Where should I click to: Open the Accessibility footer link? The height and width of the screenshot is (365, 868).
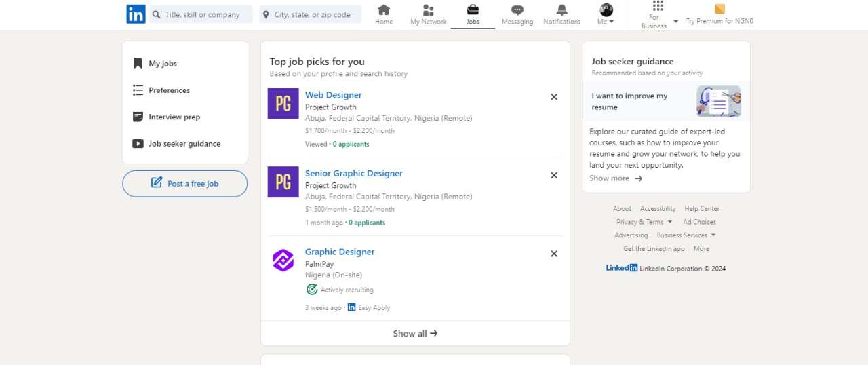(658, 208)
